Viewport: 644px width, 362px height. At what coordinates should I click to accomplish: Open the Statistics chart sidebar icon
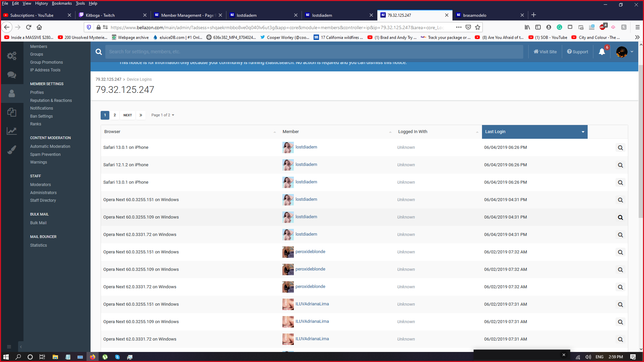(x=12, y=131)
